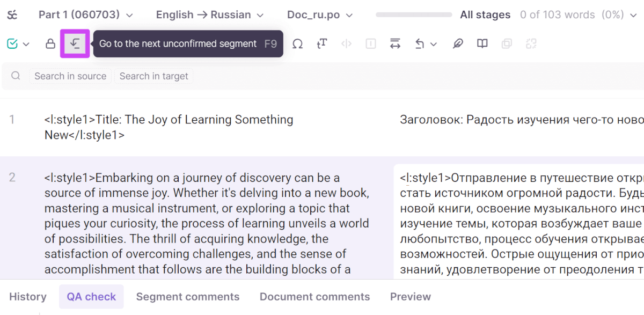644x315 pixels.
Task: Click the confirm segment checkmark icon
Action: 12,43
